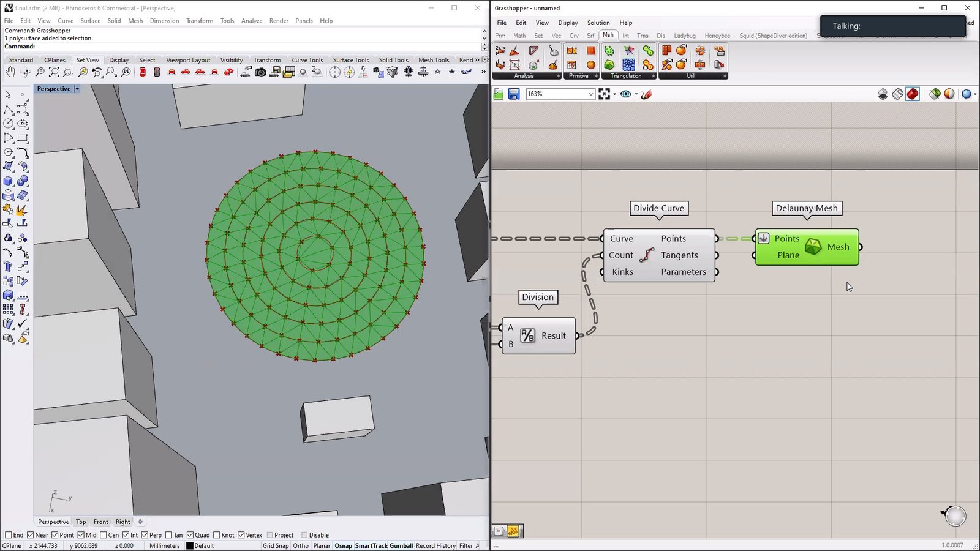Select the red shaded preview mode icon
The height and width of the screenshot is (551, 980).
(913, 94)
